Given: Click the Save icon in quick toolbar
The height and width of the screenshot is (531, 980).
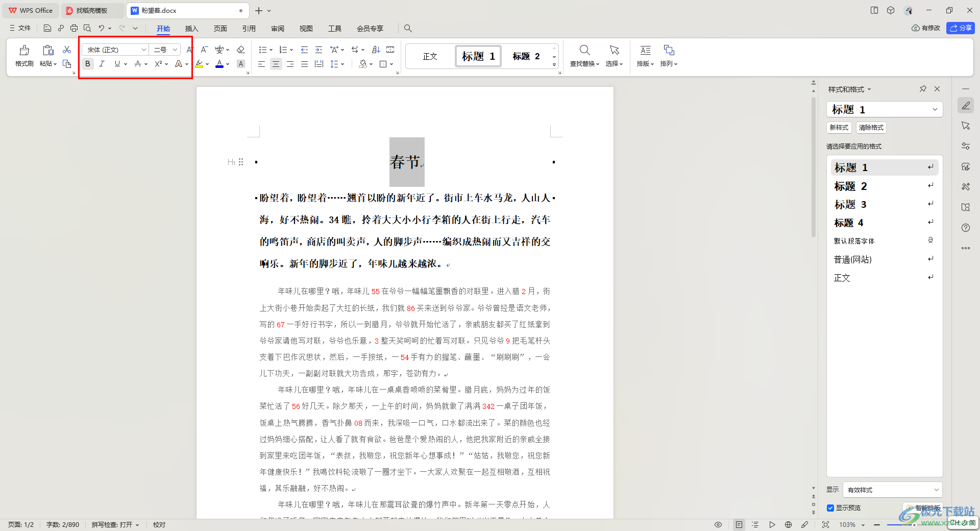Looking at the screenshot, I should click(47, 28).
